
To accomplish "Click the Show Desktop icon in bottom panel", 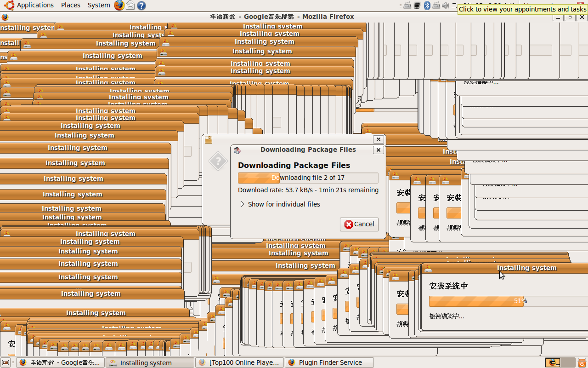I will point(6,362).
